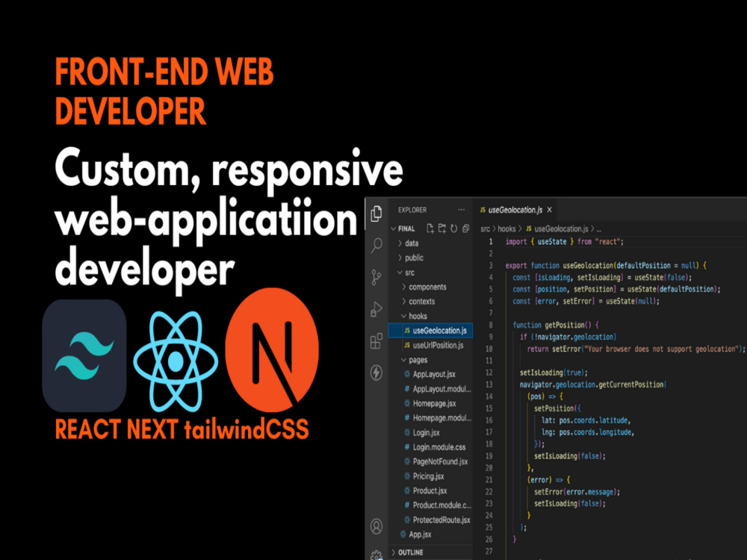Click the export function useGeolocation line
747x560 pixels.
[606, 266]
